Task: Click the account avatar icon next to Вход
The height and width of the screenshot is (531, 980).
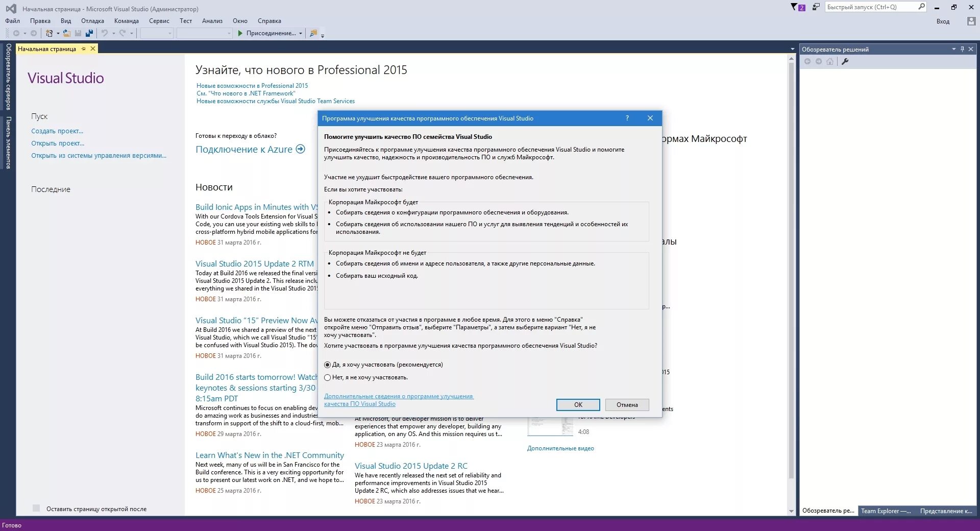Action: [971, 21]
